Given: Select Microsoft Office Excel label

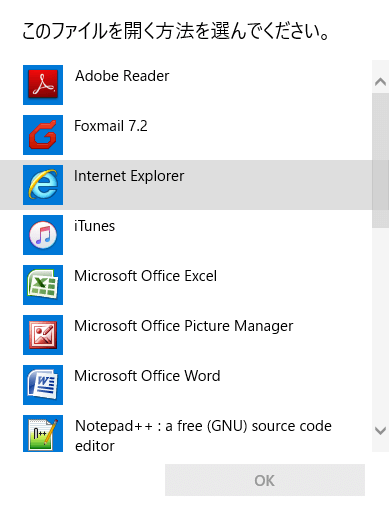Looking at the screenshot, I should point(145,276).
